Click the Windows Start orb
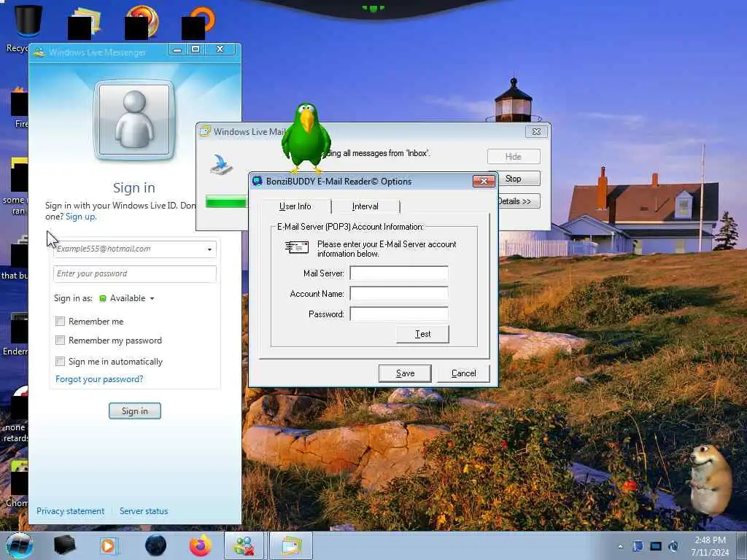This screenshot has width=747, height=560. tap(19, 545)
